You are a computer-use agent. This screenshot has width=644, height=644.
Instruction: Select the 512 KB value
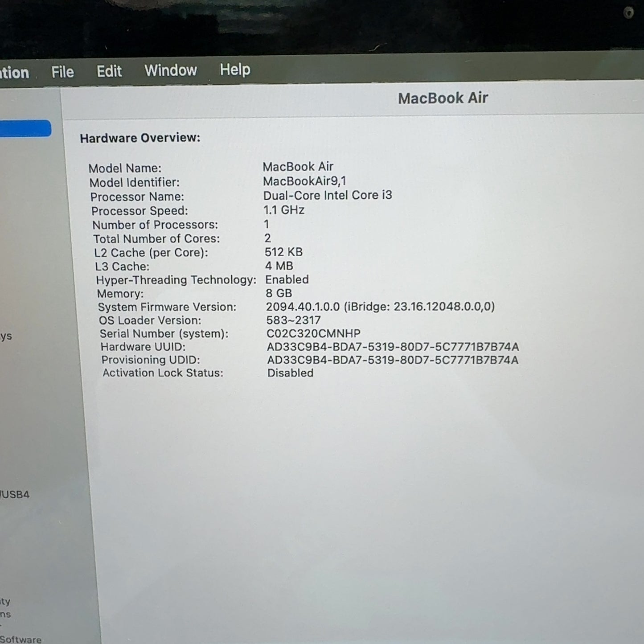click(x=283, y=252)
